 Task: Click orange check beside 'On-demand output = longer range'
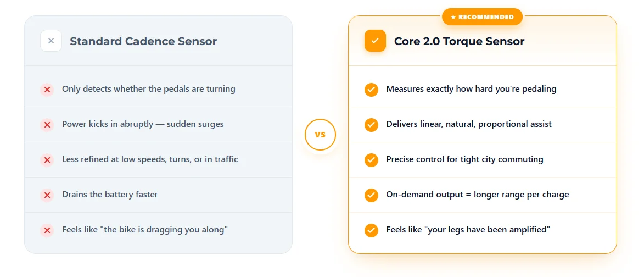[x=371, y=195]
